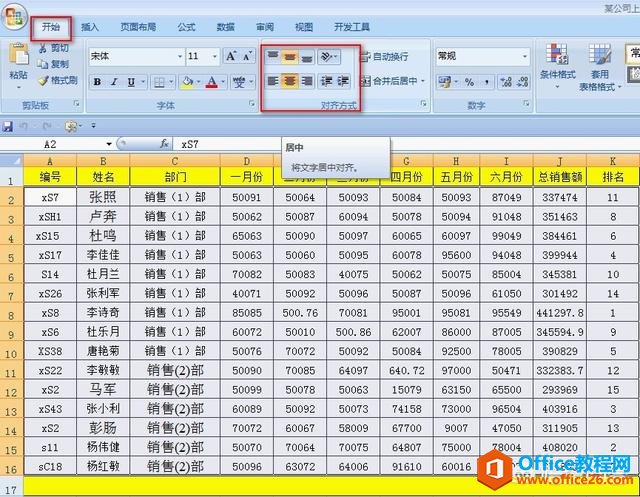
Task: Toggle Bold formatting
Action: tap(97, 82)
